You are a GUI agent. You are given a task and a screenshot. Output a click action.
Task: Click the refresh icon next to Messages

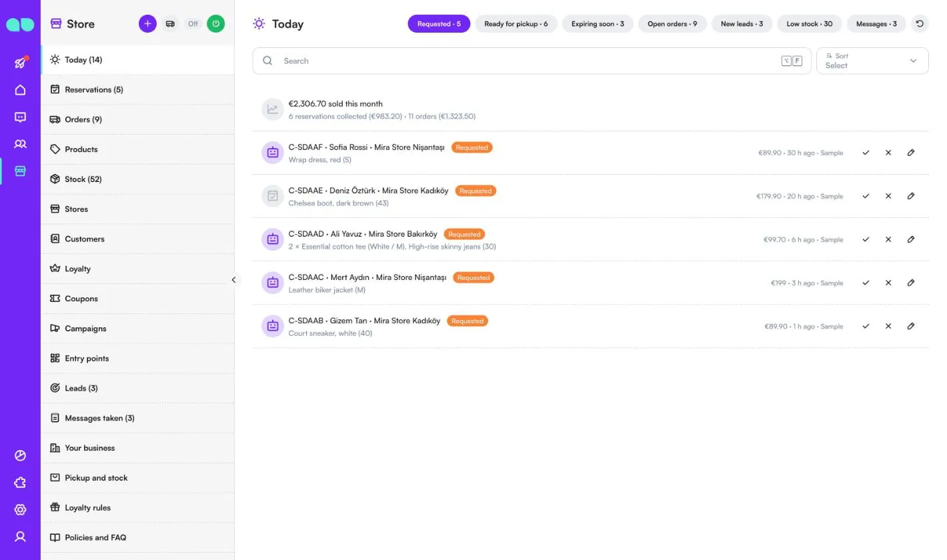[920, 23]
